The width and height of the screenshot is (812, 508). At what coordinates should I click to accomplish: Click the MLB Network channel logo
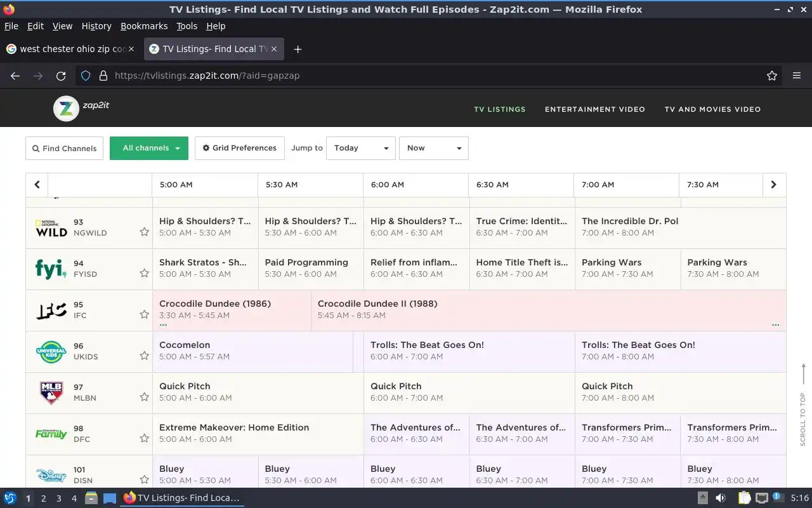tap(51, 393)
